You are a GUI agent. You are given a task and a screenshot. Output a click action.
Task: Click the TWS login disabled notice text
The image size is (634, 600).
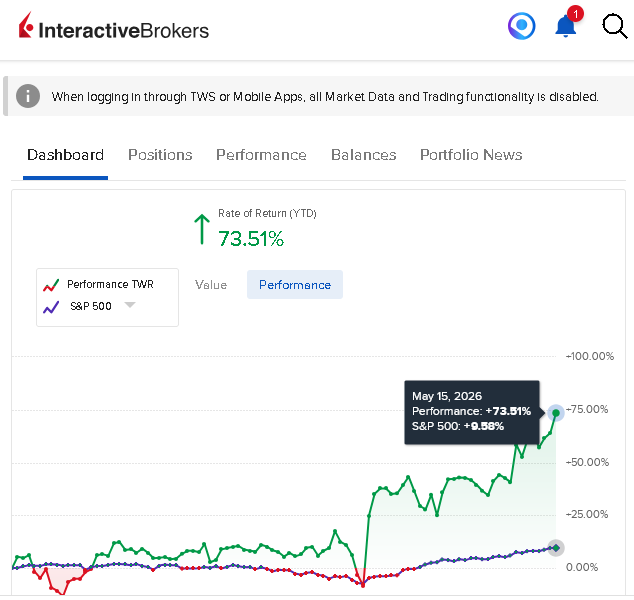(x=325, y=97)
